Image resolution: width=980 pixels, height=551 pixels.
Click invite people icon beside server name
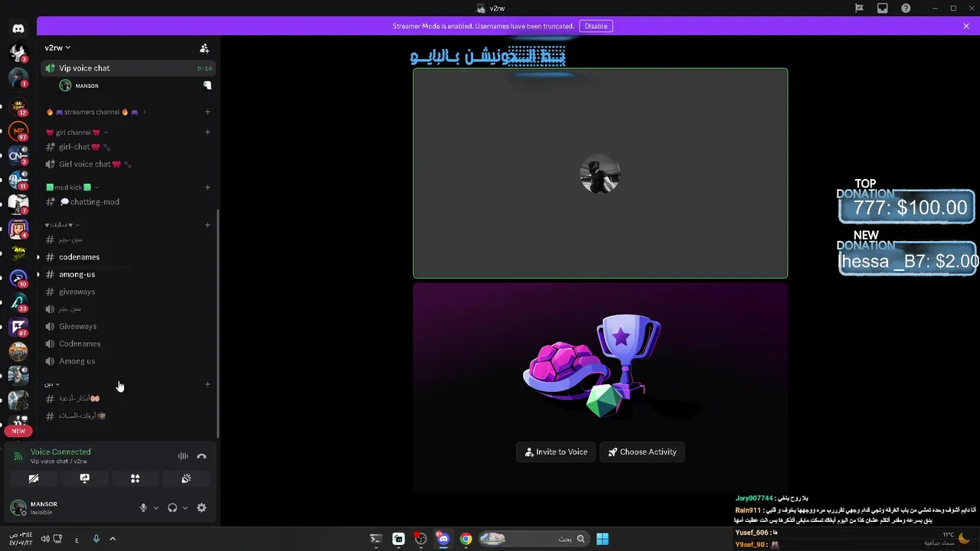coord(204,47)
